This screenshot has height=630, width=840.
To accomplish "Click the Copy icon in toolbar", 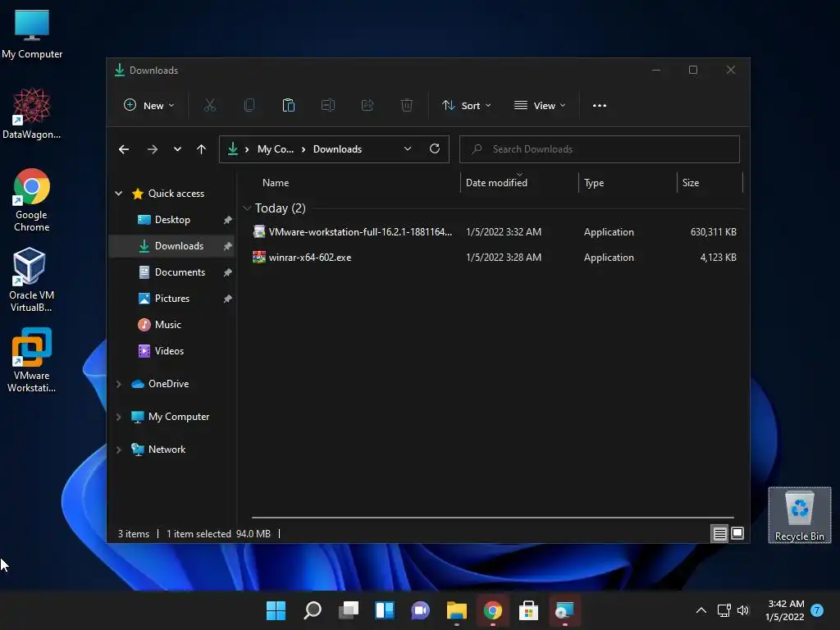I will tap(249, 106).
